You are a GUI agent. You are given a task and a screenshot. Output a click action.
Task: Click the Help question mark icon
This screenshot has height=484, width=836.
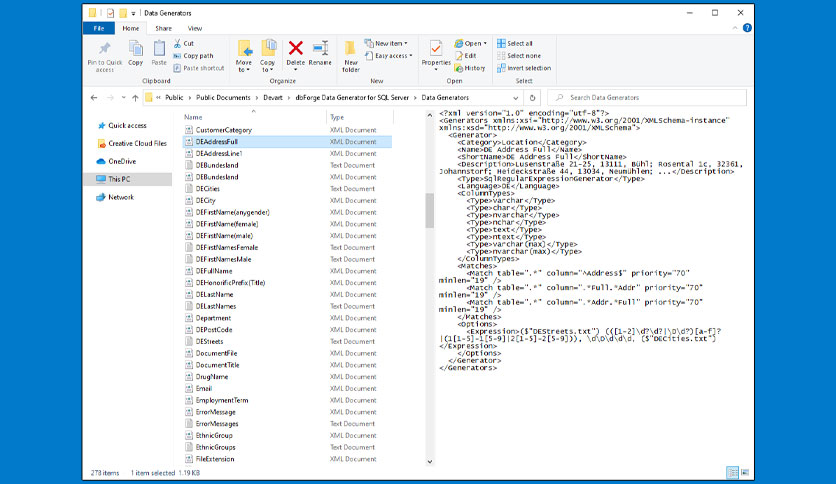coord(747,28)
